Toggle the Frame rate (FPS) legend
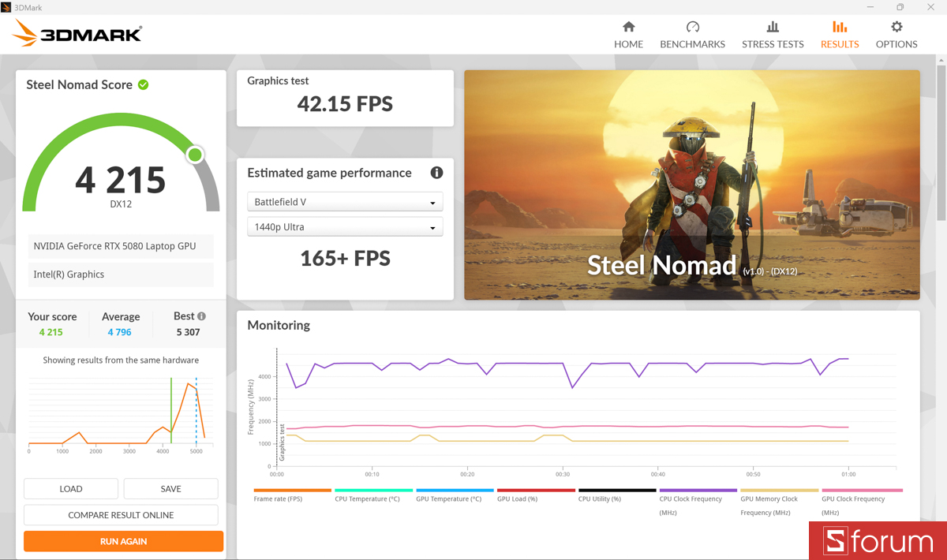This screenshot has width=947, height=560. 292,495
